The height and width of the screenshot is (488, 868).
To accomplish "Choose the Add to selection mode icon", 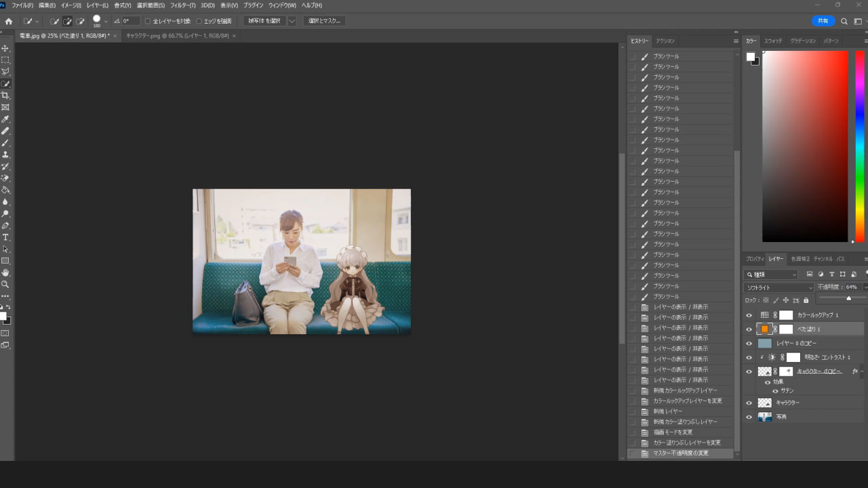I will (67, 21).
